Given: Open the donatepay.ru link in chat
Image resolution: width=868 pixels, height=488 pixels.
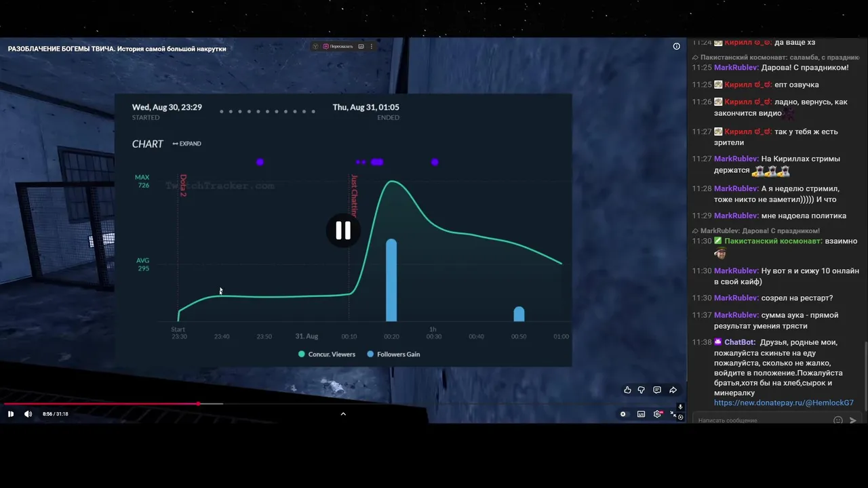Looking at the screenshot, I should (783, 403).
